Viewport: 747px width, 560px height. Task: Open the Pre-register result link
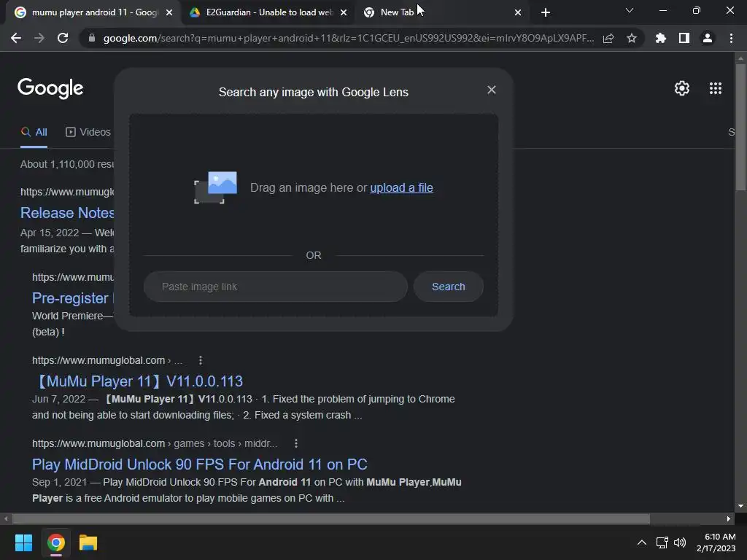pyautogui.click(x=73, y=298)
